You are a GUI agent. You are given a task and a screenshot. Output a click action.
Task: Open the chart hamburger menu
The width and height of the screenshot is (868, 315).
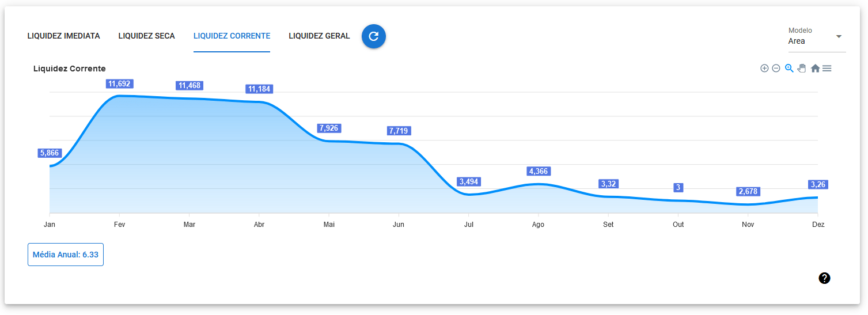pos(827,69)
